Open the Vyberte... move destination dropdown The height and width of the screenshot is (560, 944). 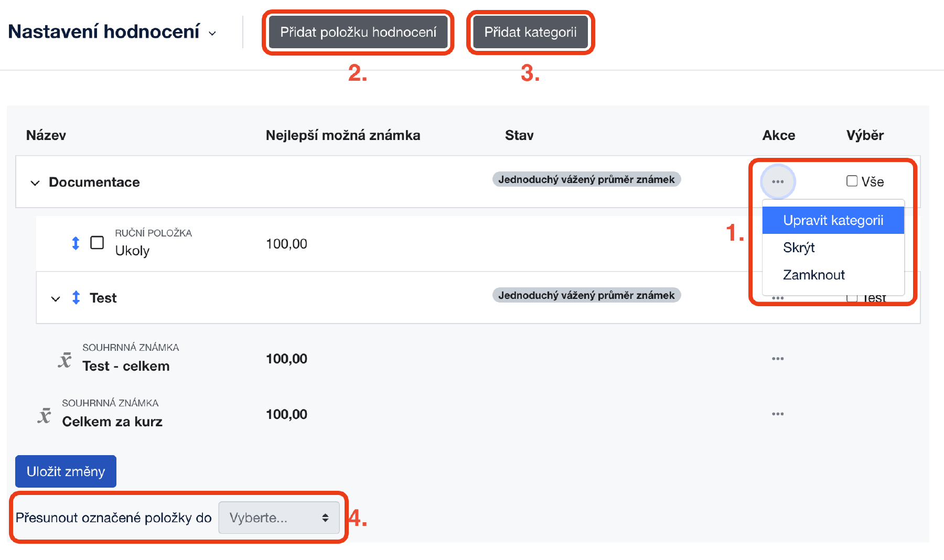[x=279, y=518]
